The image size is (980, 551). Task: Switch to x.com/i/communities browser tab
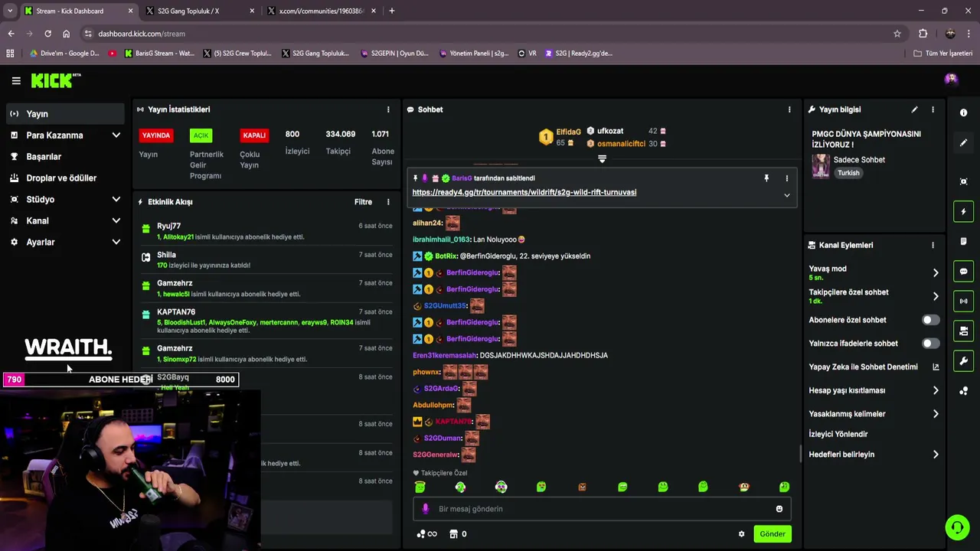click(x=321, y=11)
